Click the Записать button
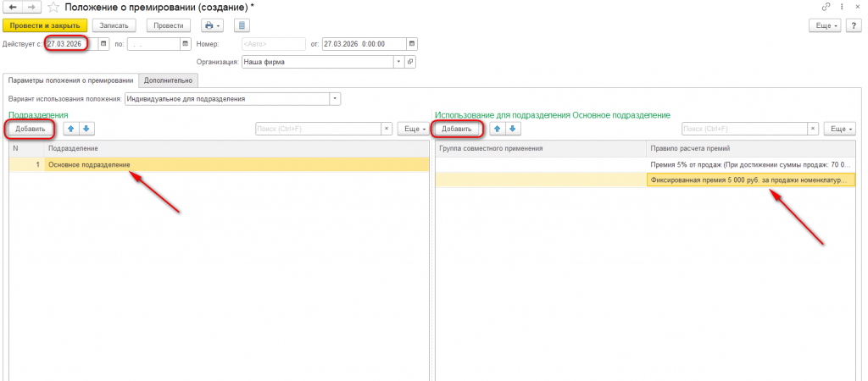 [x=114, y=25]
